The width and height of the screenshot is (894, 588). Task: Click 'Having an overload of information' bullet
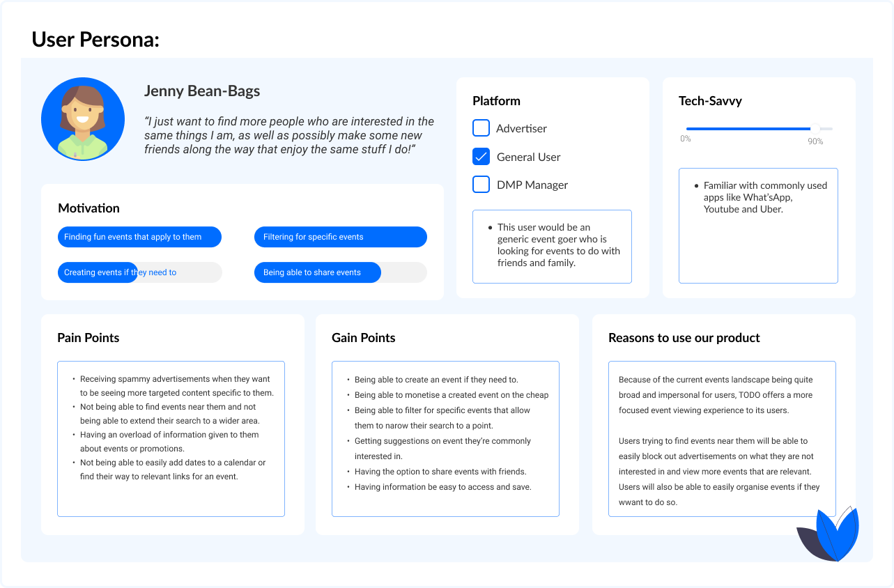[x=169, y=442]
